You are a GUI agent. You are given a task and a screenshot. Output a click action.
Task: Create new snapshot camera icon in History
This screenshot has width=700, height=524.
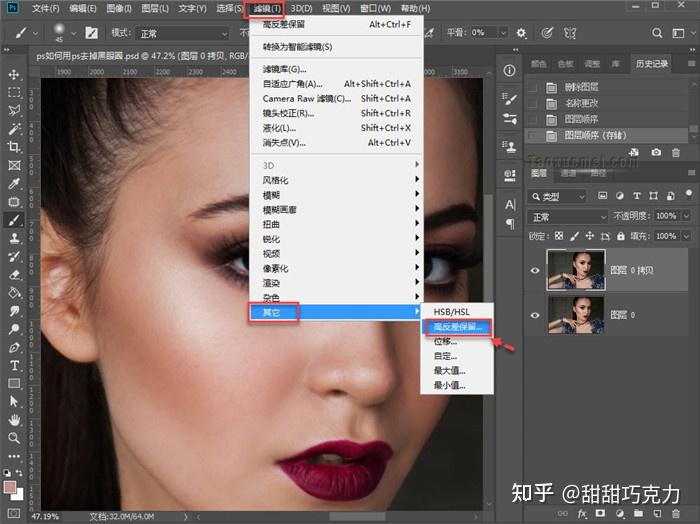656,152
